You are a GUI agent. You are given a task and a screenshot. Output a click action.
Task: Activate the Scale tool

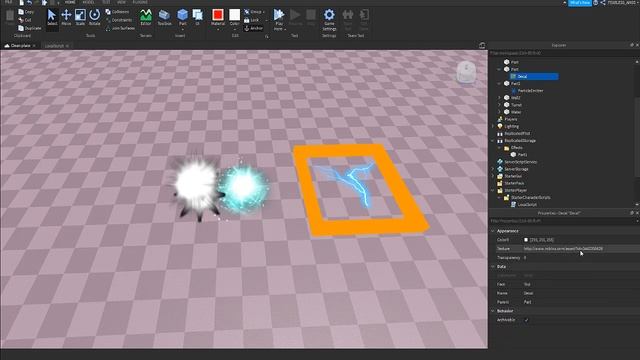click(x=80, y=18)
